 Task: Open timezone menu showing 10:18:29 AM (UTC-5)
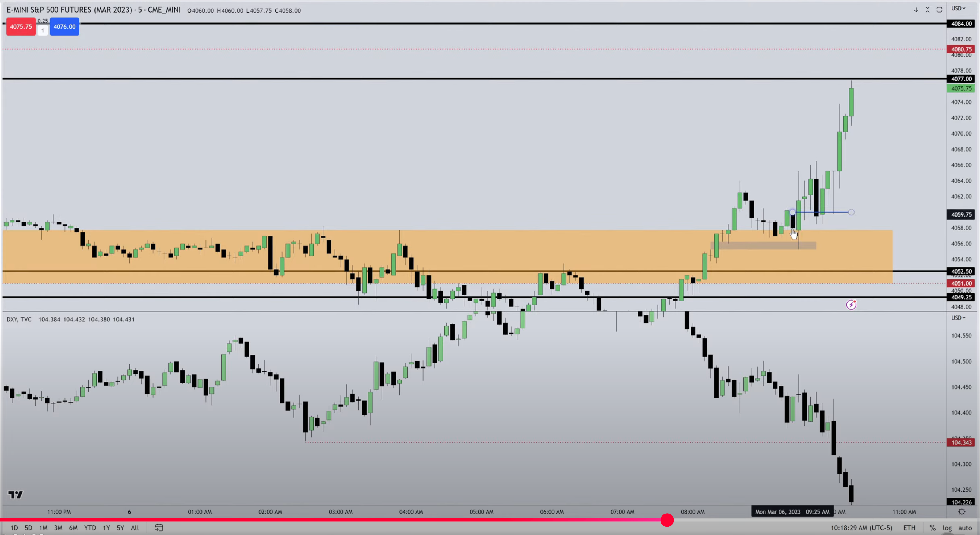[x=861, y=528]
